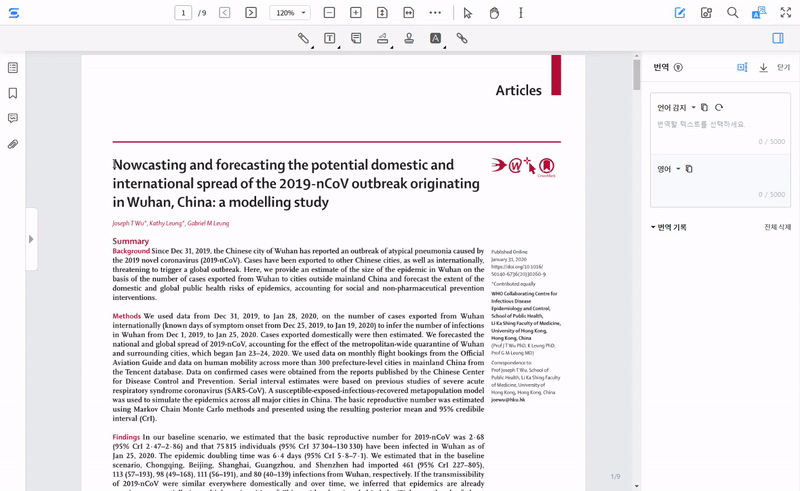Open text box tool options arrow

coord(338,47)
